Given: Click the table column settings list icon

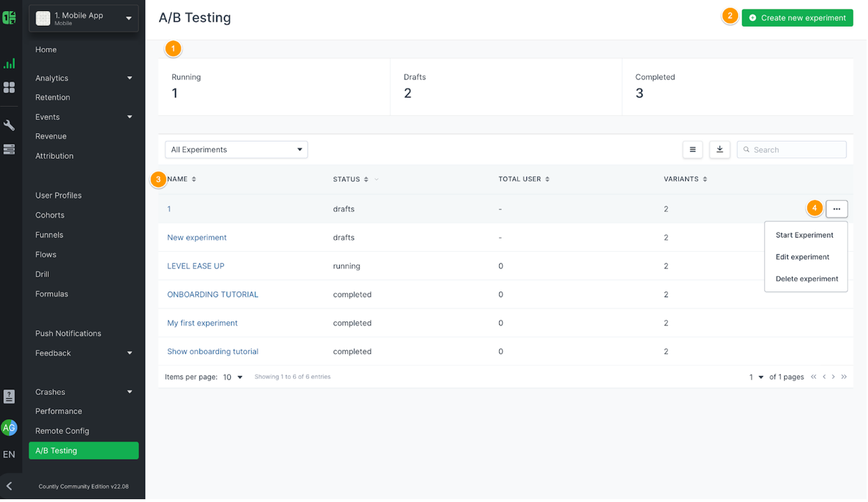Looking at the screenshot, I should pyautogui.click(x=693, y=150).
